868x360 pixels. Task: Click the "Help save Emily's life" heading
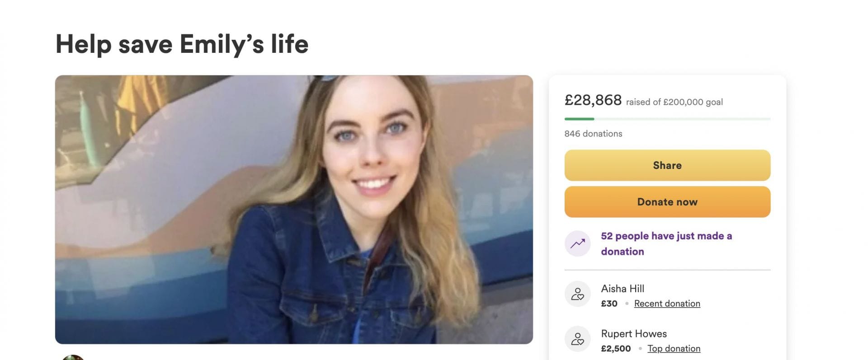tap(182, 44)
